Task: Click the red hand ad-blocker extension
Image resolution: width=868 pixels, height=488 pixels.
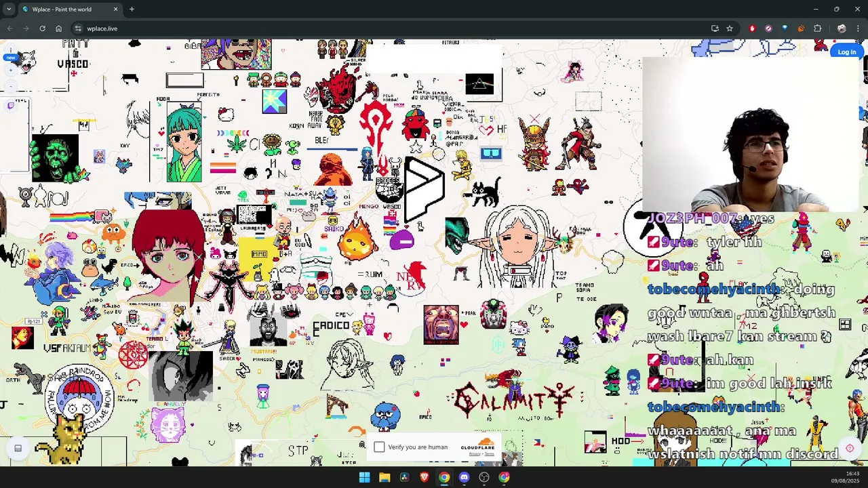Action: tap(752, 28)
